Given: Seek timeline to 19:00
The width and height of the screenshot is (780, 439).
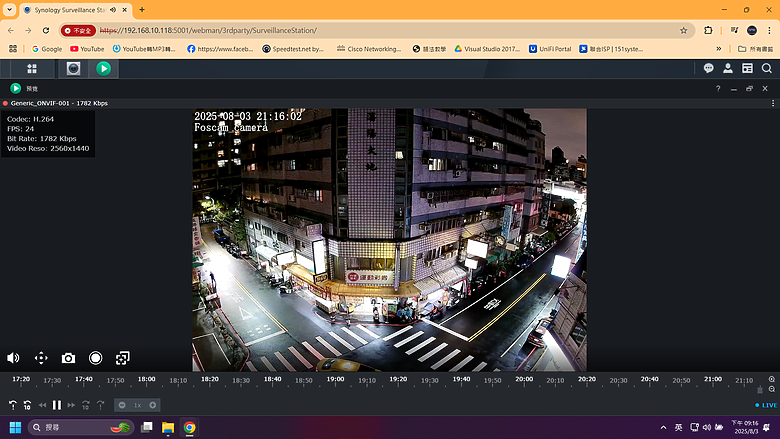Looking at the screenshot, I should pos(335,379).
